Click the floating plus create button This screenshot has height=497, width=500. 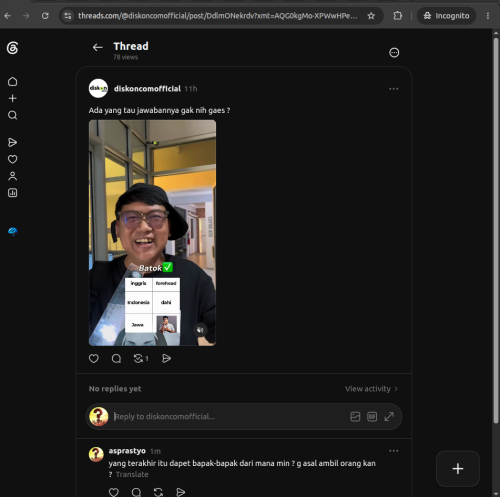[458, 469]
